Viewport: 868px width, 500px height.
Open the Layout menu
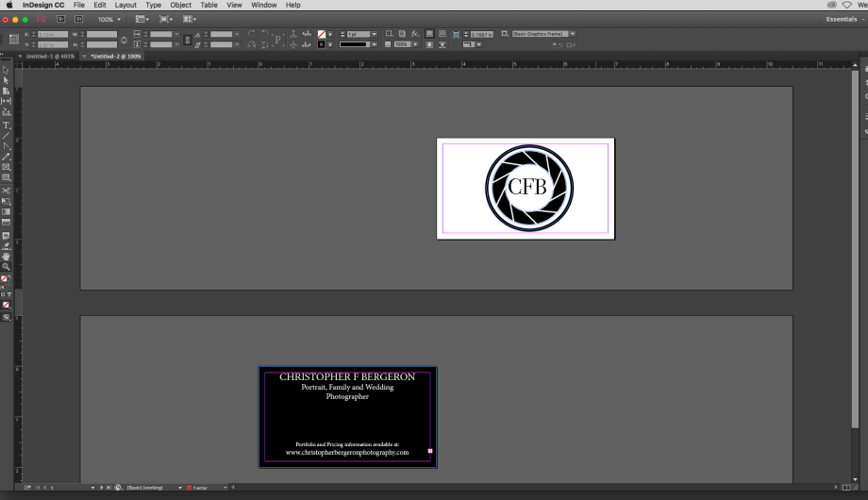tap(125, 5)
